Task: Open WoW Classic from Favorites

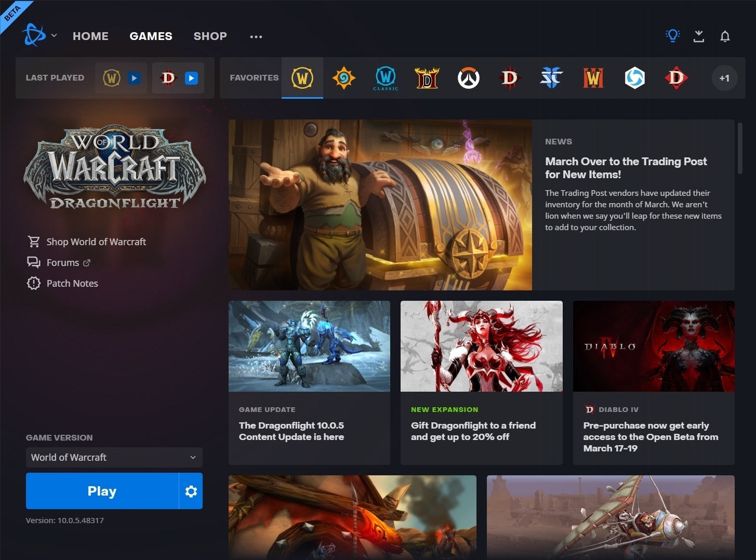Action: (386, 78)
